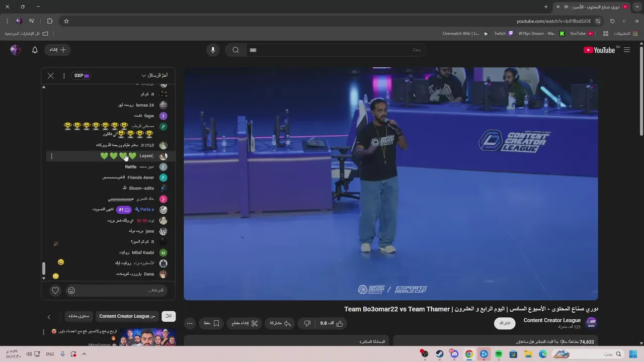Close the live chat panel
Screen dimensions: 644x362
point(50,75)
